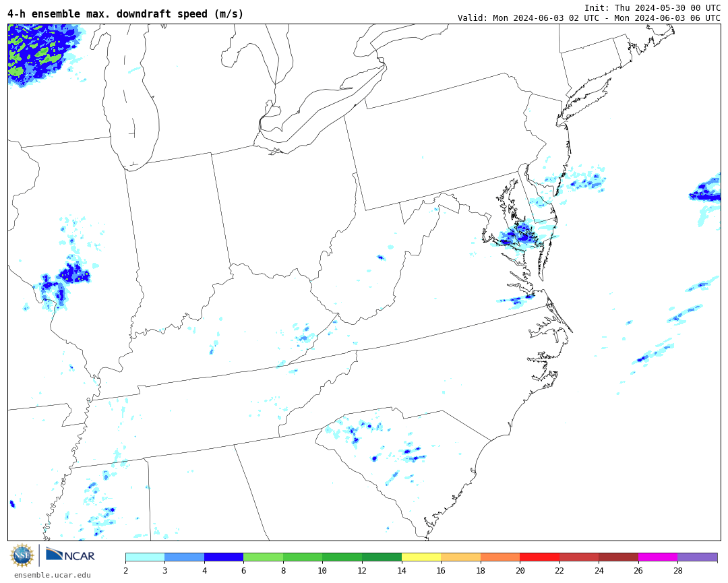The width and height of the screenshot is (728, 583).
Task: Click the light blue 3-4 color swatch
Action: [x=184, y=557]
